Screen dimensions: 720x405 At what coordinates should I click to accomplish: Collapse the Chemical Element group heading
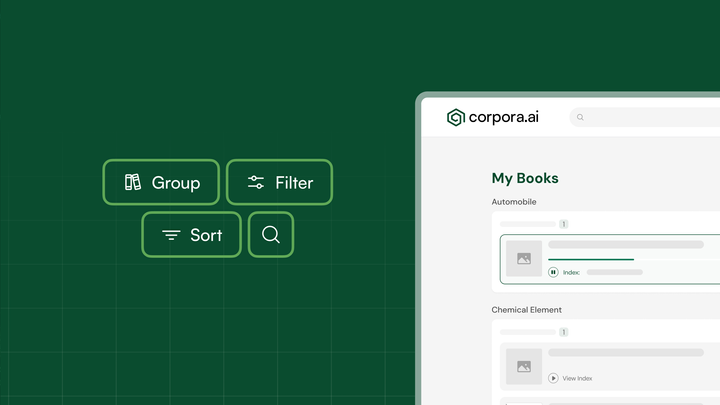(527, 310)
